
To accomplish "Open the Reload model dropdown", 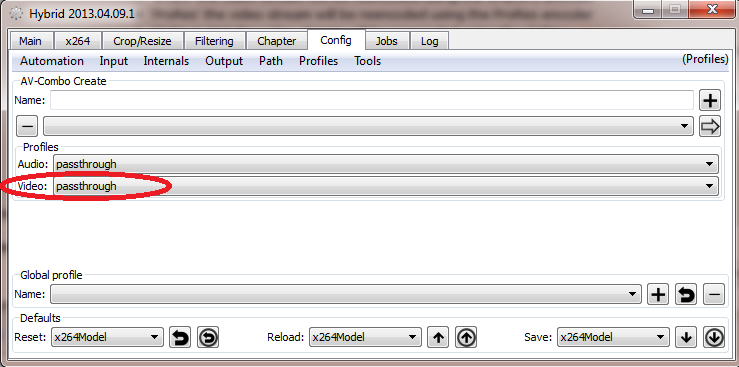I will pyautogui.click(x=365, y=337).
